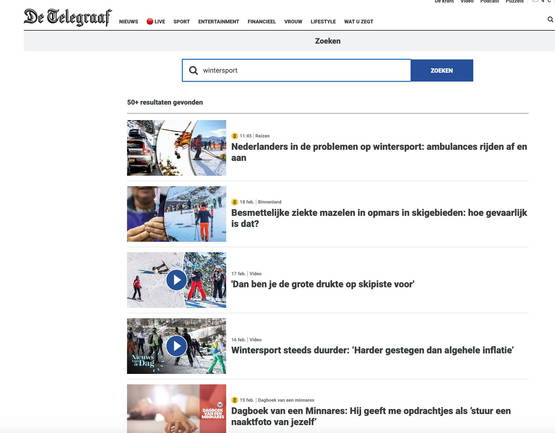Open the LIVE section
555x433 pixels.
[x=160, y=22]
